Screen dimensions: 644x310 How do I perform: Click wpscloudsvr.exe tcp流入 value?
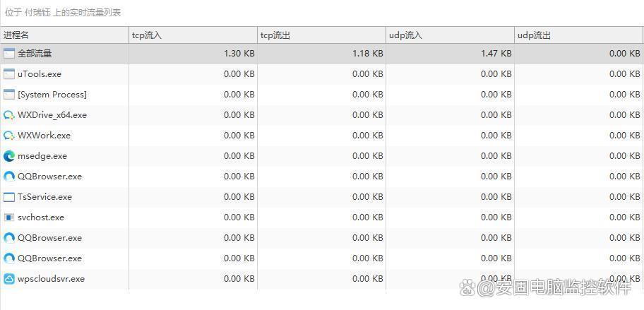(239, 279)
